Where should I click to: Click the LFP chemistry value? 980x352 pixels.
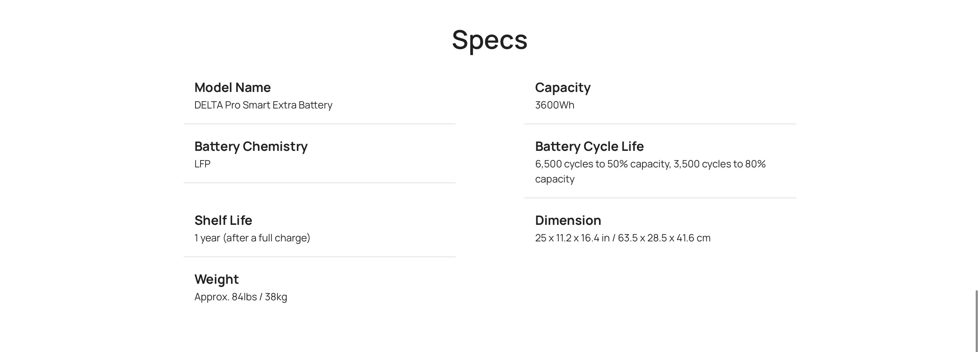click(202, 164)
